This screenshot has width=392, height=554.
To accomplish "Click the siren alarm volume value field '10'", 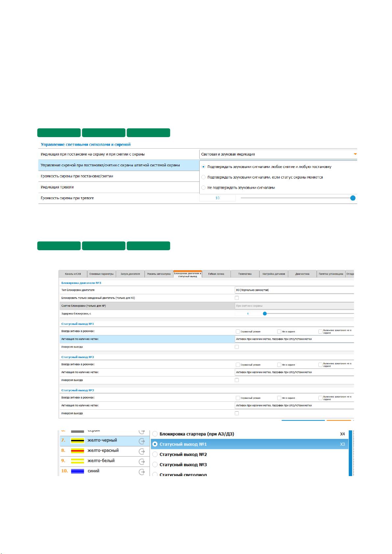I will [217, 198].
